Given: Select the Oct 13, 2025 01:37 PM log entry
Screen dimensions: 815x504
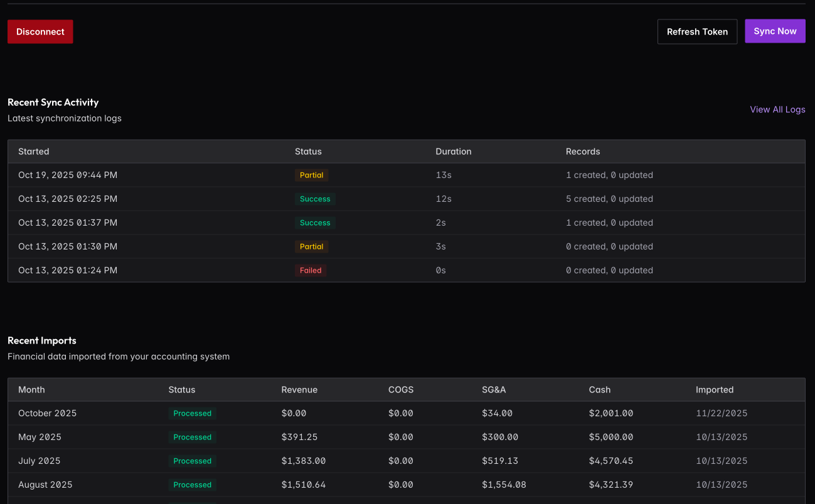Looking at the screenshot, I should coord(68,223).
